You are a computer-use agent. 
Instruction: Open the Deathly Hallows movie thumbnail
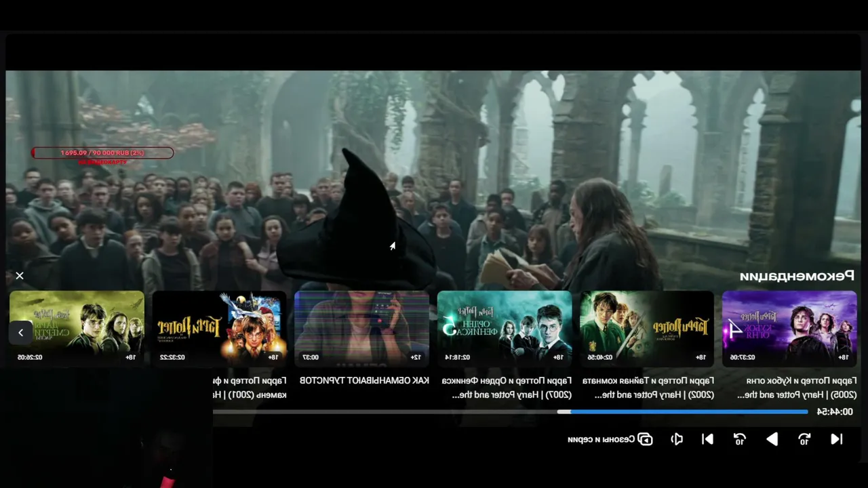[77, 329]
